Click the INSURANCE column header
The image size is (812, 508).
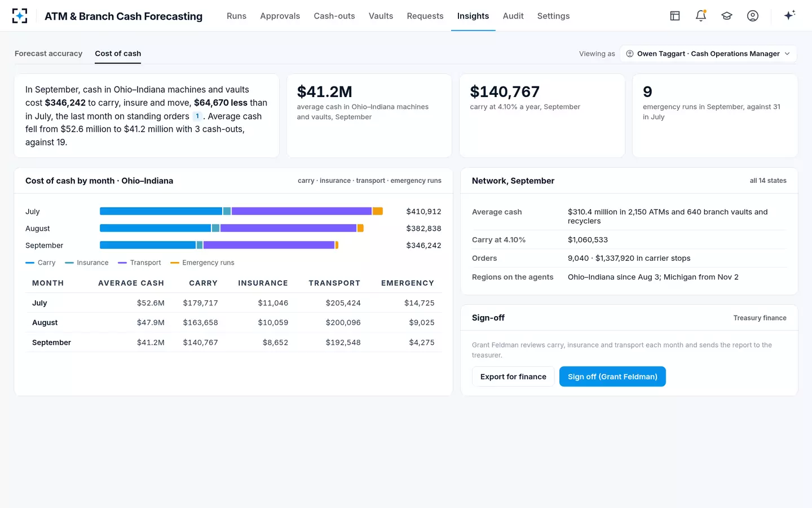point(263,283)
